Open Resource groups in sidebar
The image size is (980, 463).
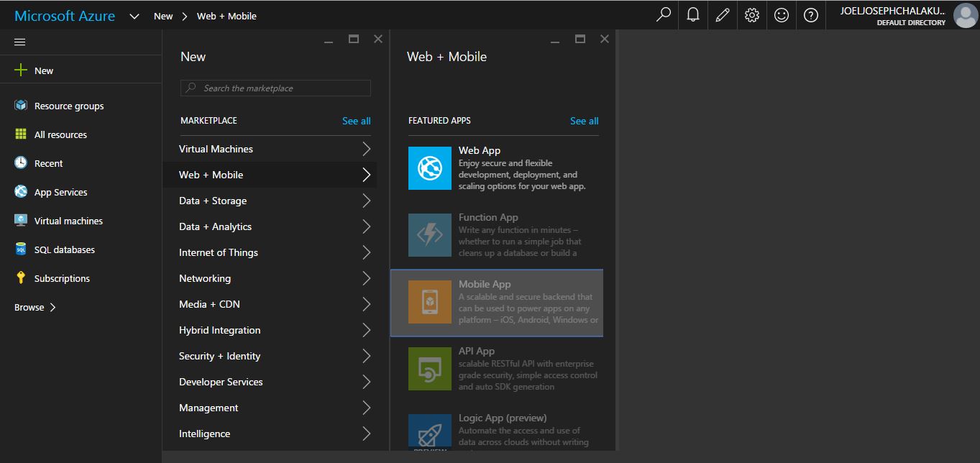(x=81, y=106)
